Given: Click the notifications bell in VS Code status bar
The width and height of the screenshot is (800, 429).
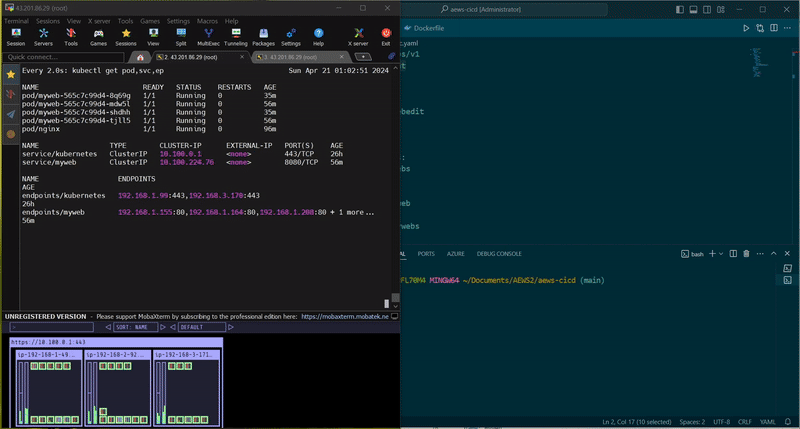Looking at the screenshot, I should pyautogui.click(x=788, y=422).
